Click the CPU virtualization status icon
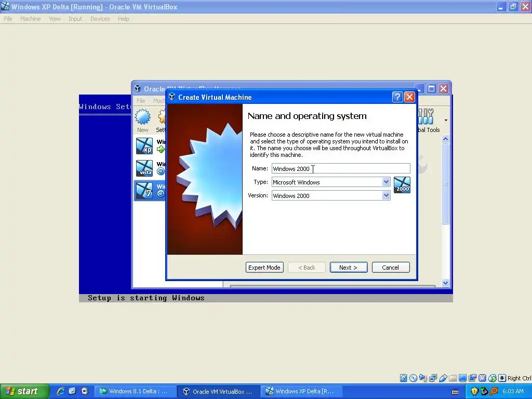 (x=482, y=378)
